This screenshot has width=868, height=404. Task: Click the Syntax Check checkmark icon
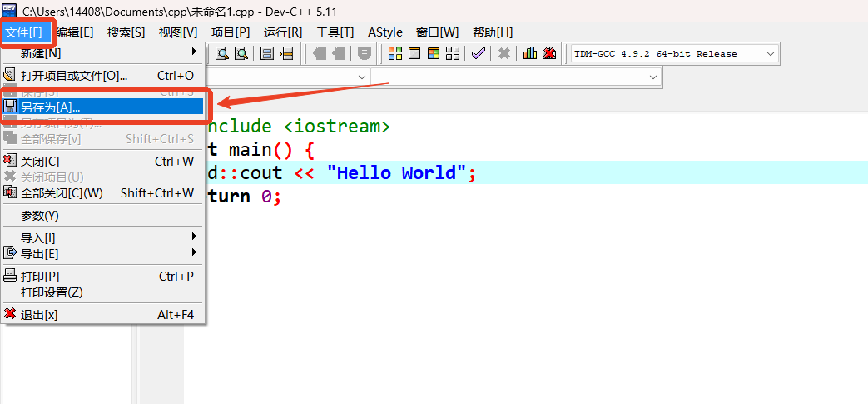click(x=479, y=53)
